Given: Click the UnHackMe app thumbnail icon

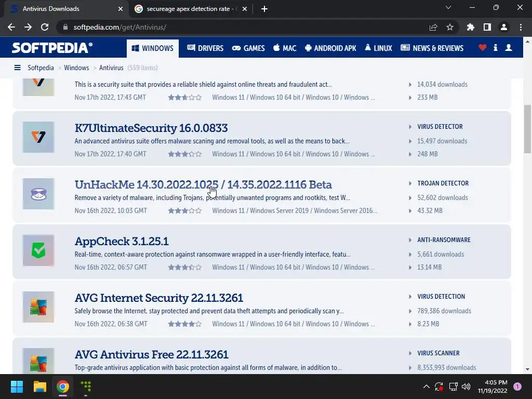Looking at the screenshot, I should point(38,194).
